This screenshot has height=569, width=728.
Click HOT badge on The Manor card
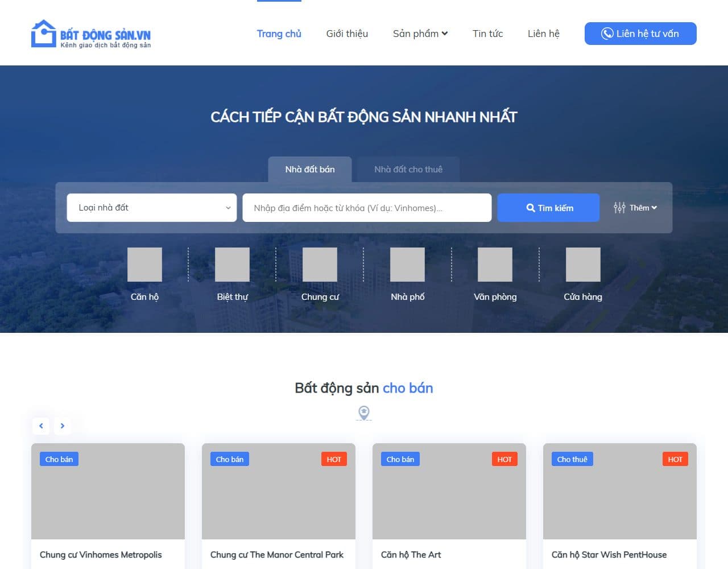pos(334,459)
